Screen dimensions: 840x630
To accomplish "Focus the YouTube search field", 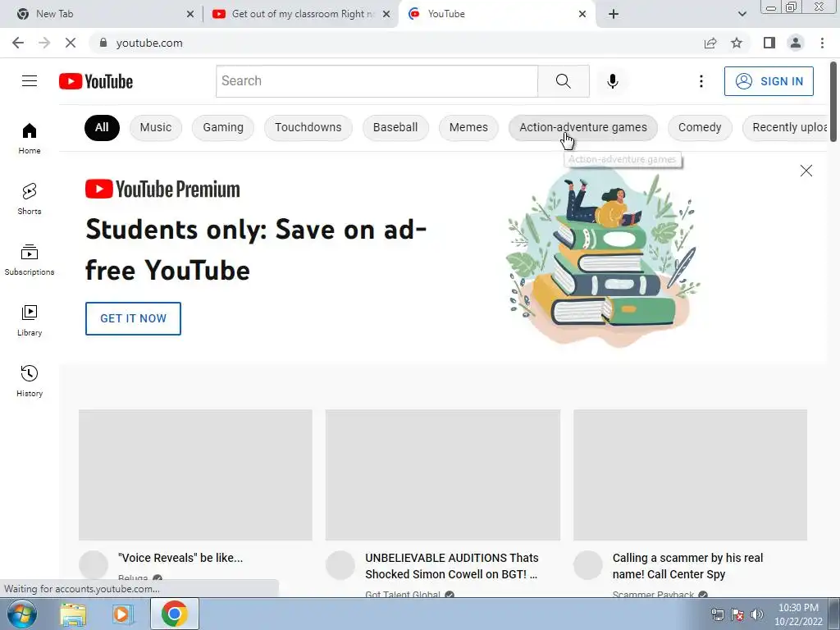I will (377, 81).
